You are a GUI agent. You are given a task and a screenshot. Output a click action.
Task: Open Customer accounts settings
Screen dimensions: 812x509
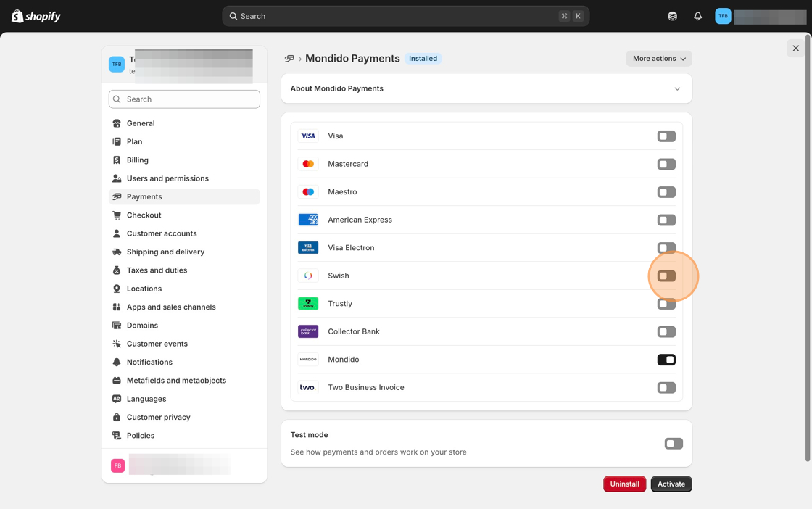(x=184, y=233)
